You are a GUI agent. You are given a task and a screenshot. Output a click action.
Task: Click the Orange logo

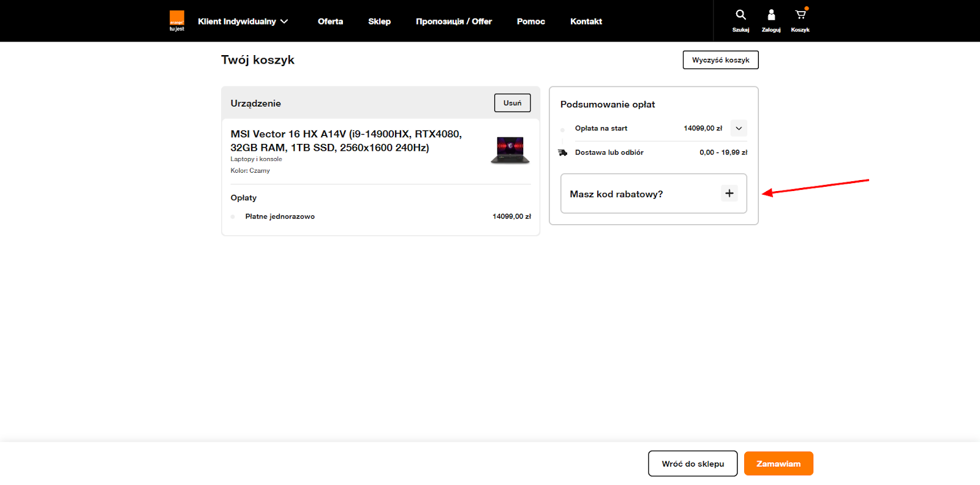pyautogui.click(x=177, y=21)
